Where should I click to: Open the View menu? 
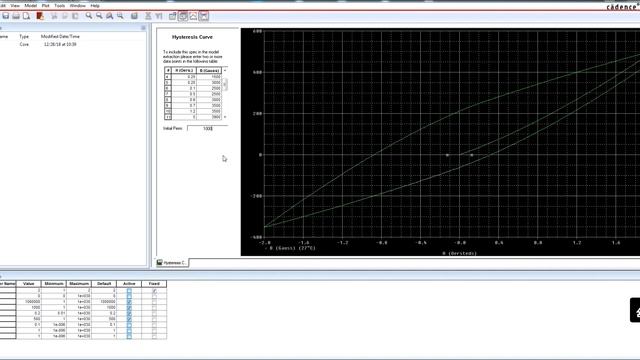pos(15,6)
